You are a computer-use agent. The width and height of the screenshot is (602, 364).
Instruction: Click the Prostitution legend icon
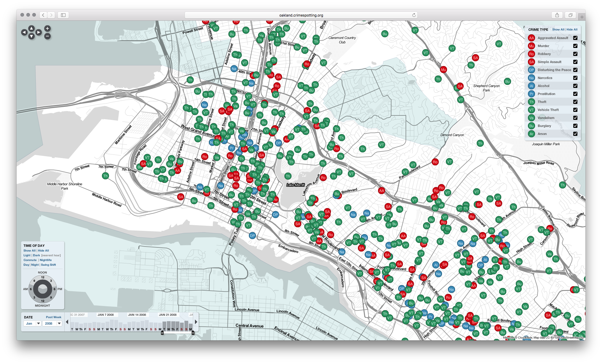pyautogui.click(x=531, y=94)
